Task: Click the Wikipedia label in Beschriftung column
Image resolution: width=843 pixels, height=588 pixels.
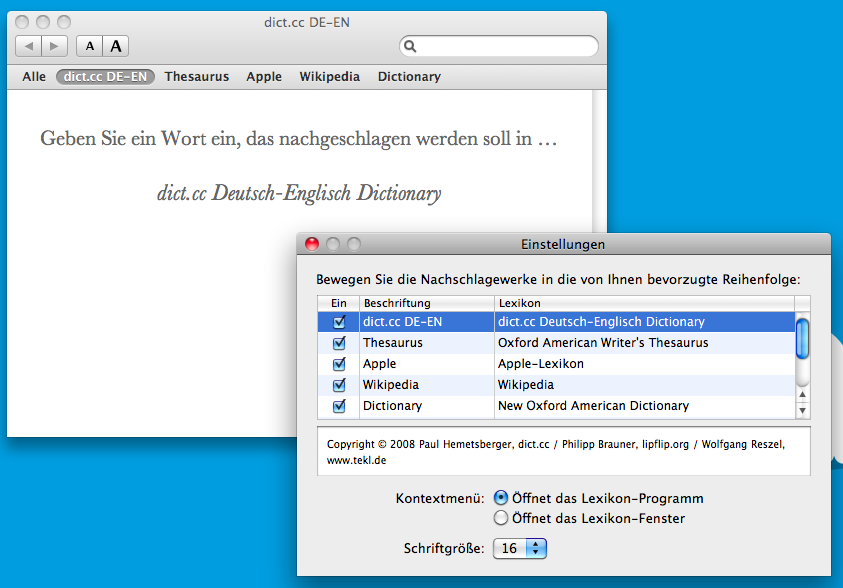Action: pyautogui.click(x=391, y=385)
